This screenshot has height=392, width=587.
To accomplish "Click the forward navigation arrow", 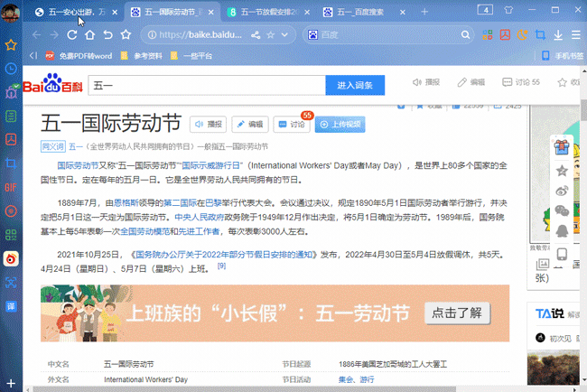I will tap(54, 35).
